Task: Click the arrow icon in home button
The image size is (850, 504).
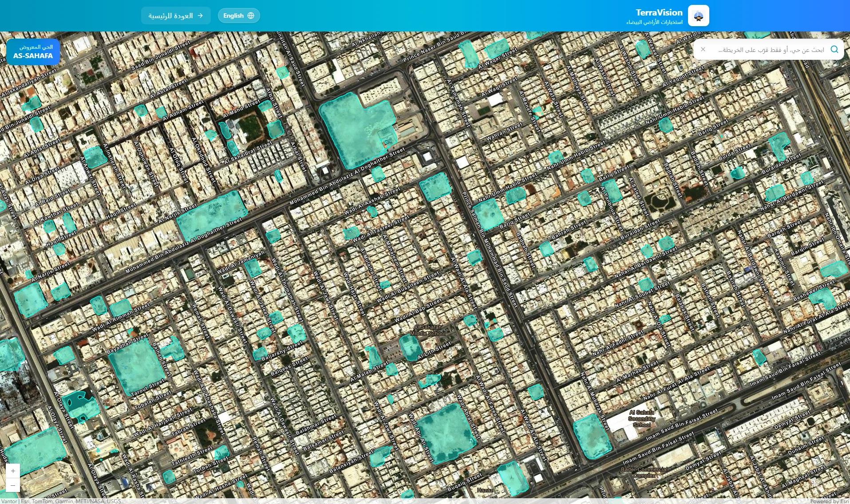Action: [200, 16]
